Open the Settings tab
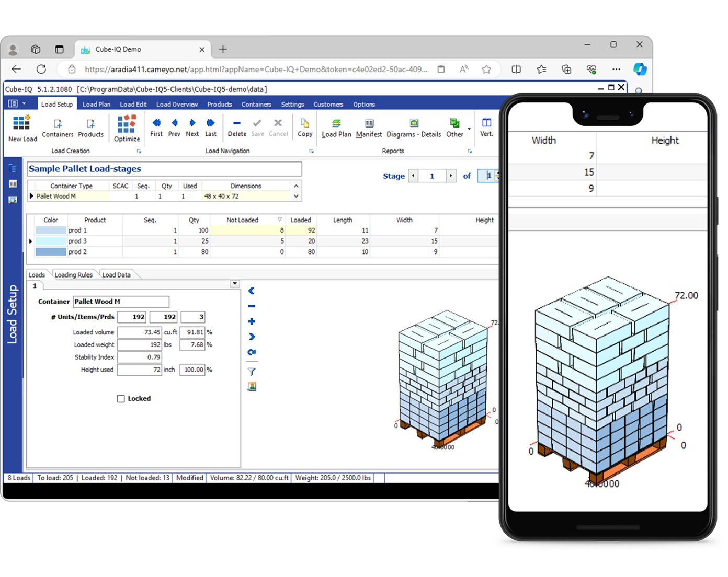The width and height of the screenshot is (728, 577). (x=292, y=104)
